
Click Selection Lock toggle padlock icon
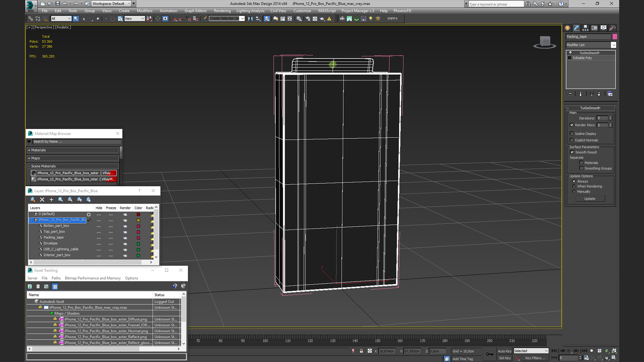[x=361, y=351]
